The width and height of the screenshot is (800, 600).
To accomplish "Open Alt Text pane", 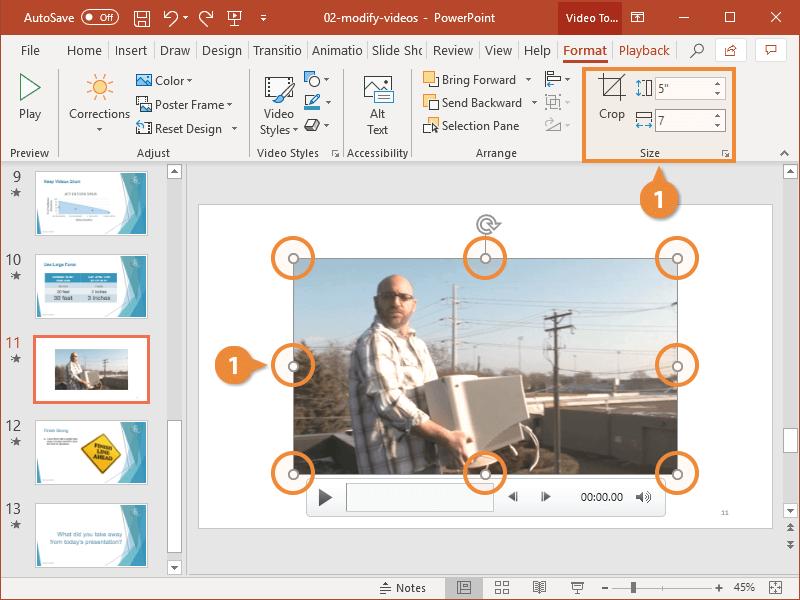I will 378,106.
